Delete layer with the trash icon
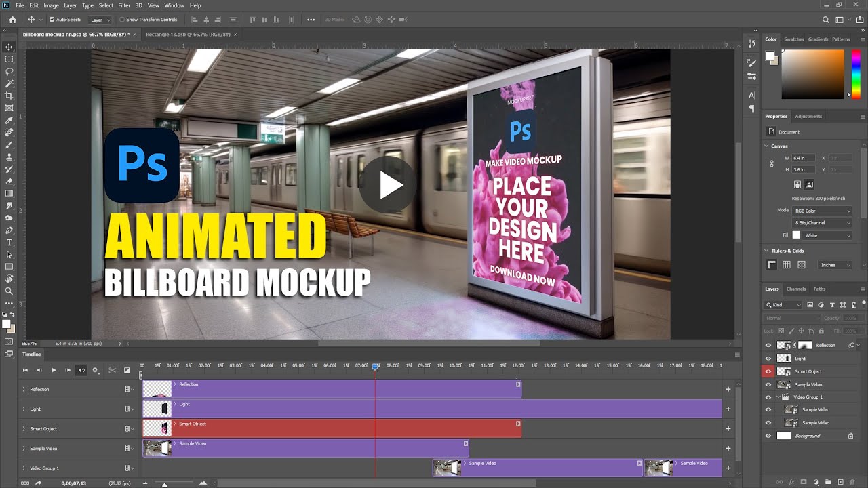The height and width of the screenshot is (488, 868). click(x=852, y=482)
